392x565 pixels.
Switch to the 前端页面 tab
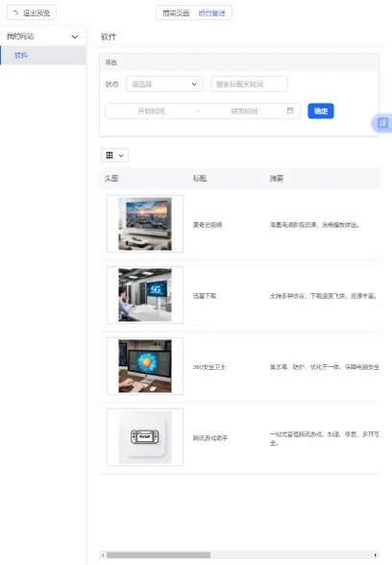coord(176,13)
